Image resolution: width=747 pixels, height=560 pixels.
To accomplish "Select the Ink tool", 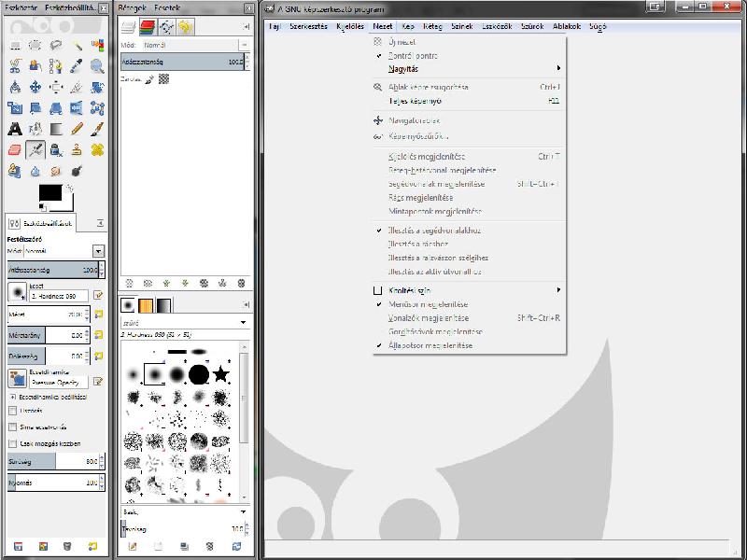I will [56, 150].
